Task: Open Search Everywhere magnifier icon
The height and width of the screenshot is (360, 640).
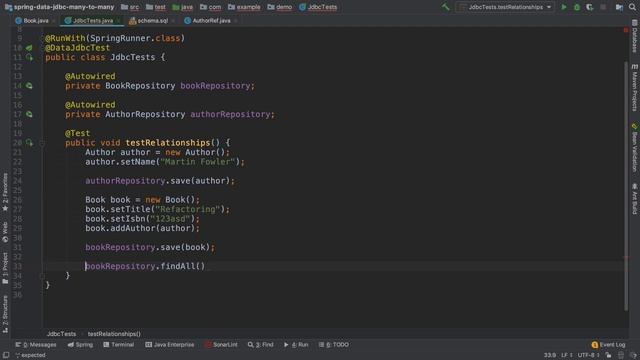Action: (632, 7)
